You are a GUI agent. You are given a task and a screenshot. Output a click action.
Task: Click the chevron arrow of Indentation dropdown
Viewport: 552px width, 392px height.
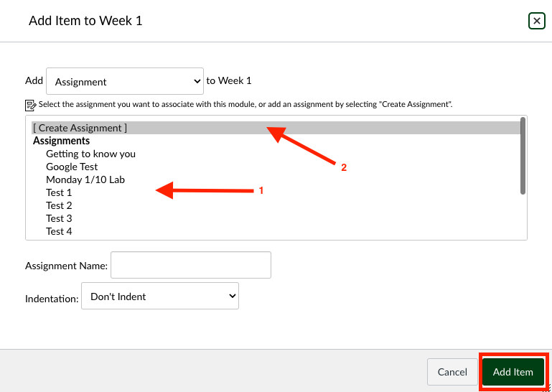tap(232, 296)
